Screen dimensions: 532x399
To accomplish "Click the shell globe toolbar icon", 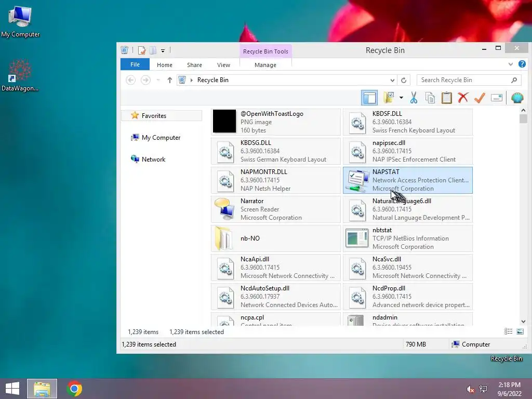I will [517, 98].
